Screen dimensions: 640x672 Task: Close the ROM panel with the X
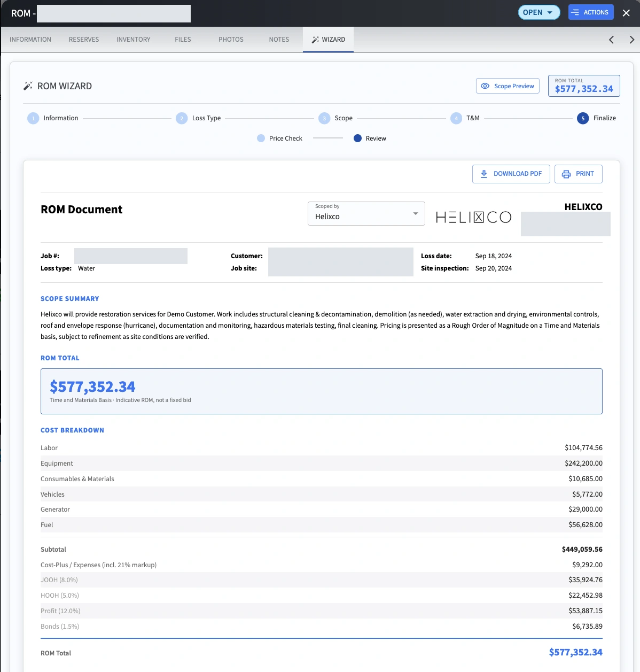[626, 13]
